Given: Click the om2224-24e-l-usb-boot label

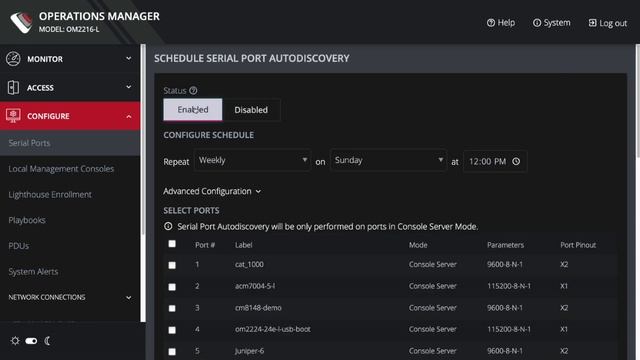Looking at the screenshot, I should pos(273,329).
